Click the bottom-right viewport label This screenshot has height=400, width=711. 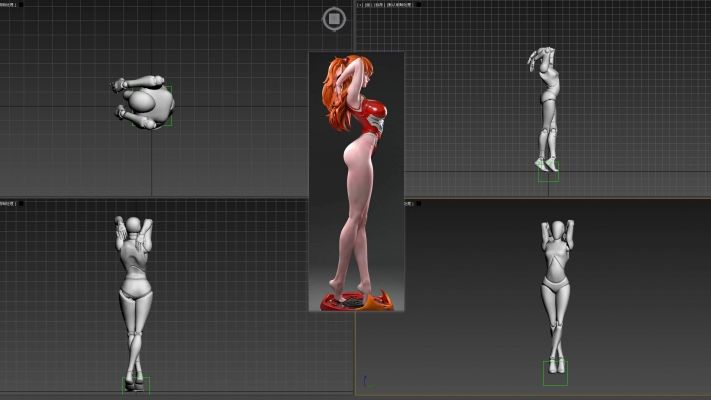tap(409, 203)
